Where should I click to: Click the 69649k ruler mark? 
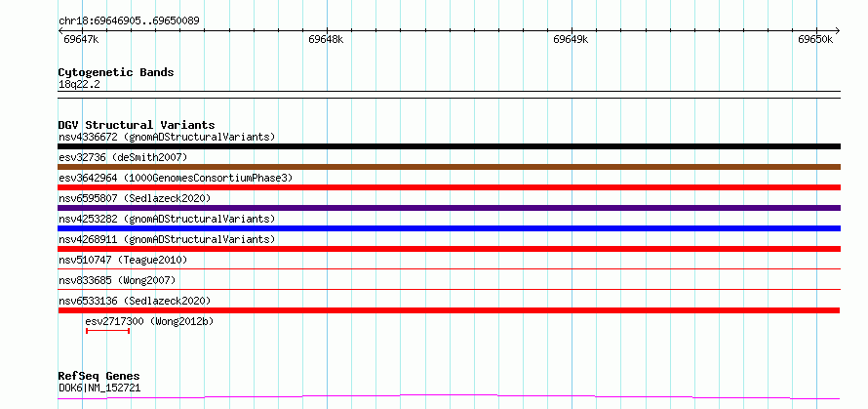pos(571,39)
